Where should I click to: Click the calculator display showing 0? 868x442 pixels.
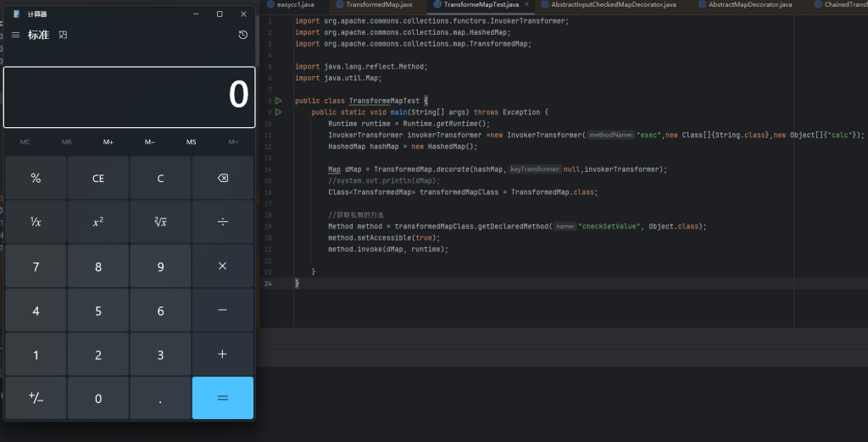129,97
